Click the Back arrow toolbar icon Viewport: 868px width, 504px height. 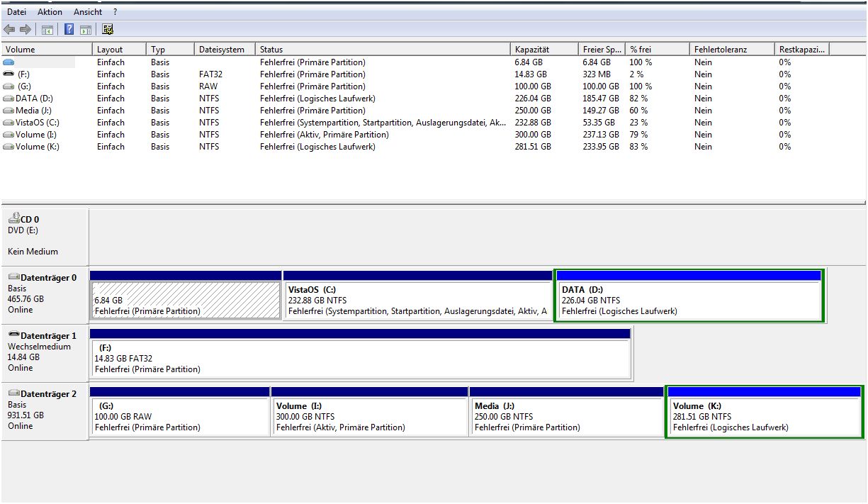9,29
